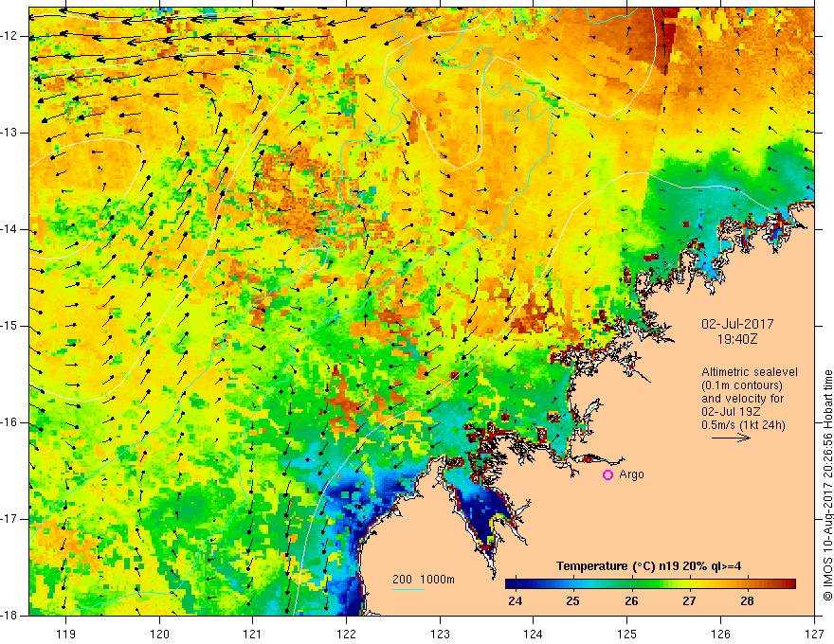Image resolution: width=834 pixels, height=644 pixels.
Task: Click the 19:40Z timestamp text
Action: 738,336
